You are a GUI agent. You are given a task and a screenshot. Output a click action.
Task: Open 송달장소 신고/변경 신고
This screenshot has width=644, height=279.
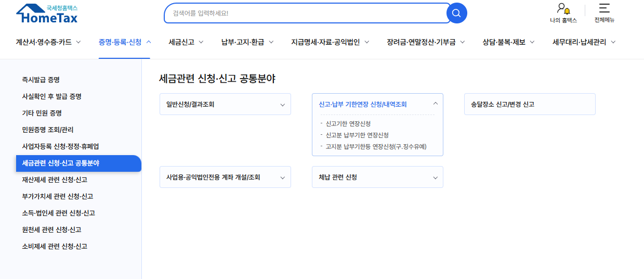click(530, 104)
